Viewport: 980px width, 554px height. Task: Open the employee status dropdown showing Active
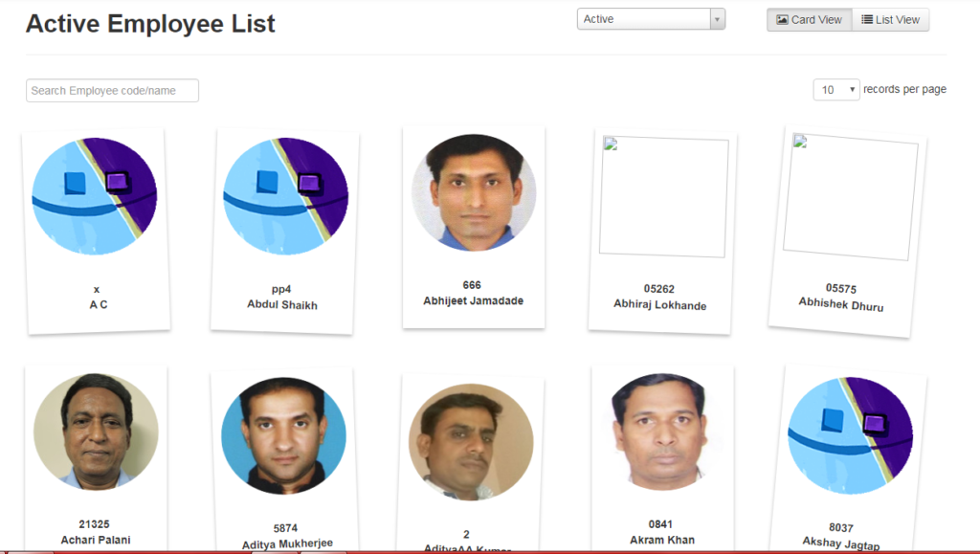click(x=641, y=18)
